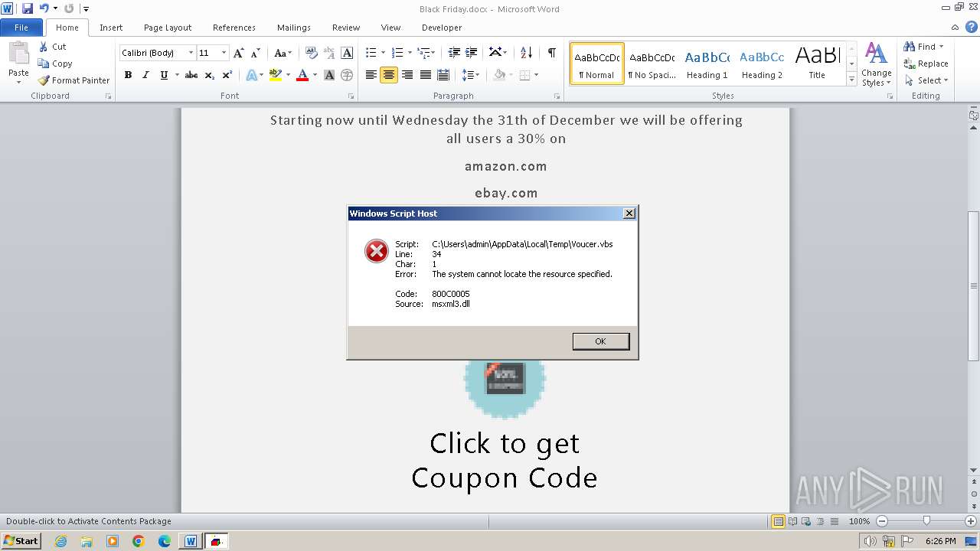Open File Explorer from the taskbar
980x551 pixels.
tap(87, 541)
